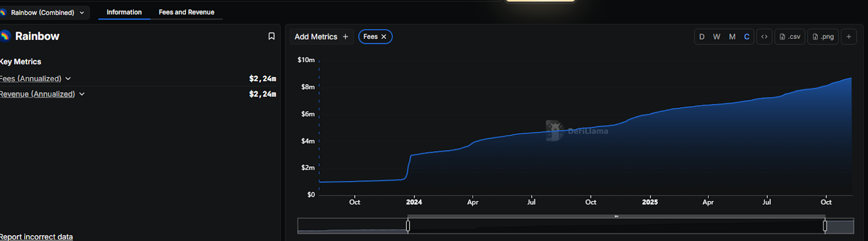
Task: Click the 2025 x-axis label
Action: click(650, 202)
